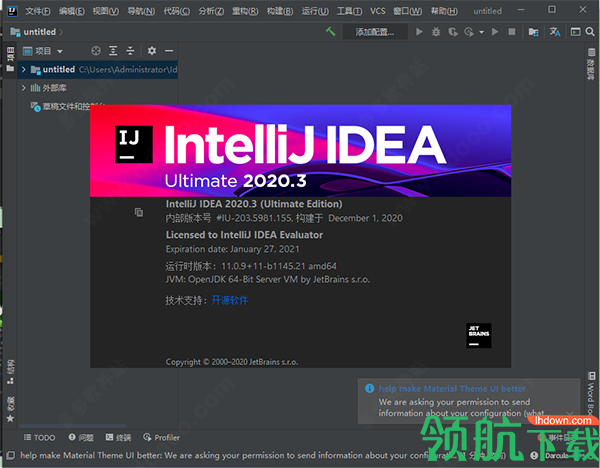
Task: Click the Build project hammer icon
Action: point(331,31)
